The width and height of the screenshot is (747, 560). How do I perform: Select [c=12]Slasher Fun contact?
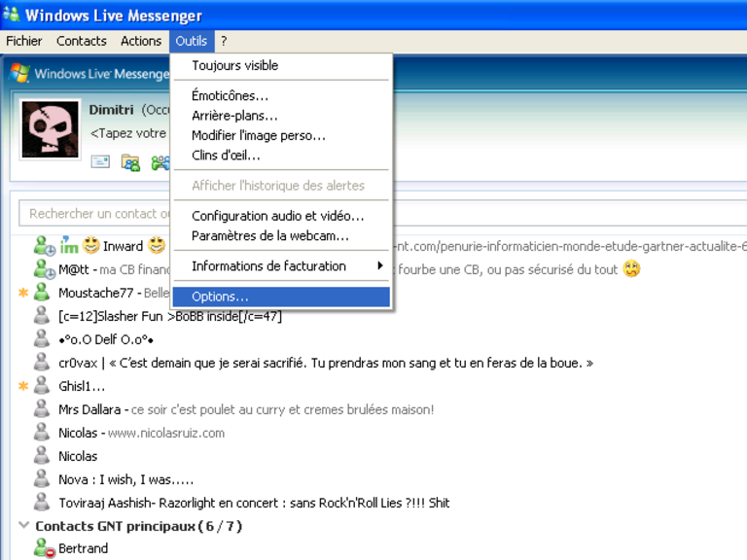(170, 316)
